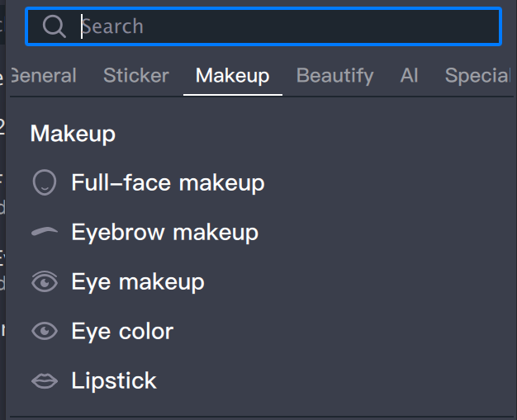Click the Makeup section heading
This screenshot has width=517, height=420.
(73, 134)
